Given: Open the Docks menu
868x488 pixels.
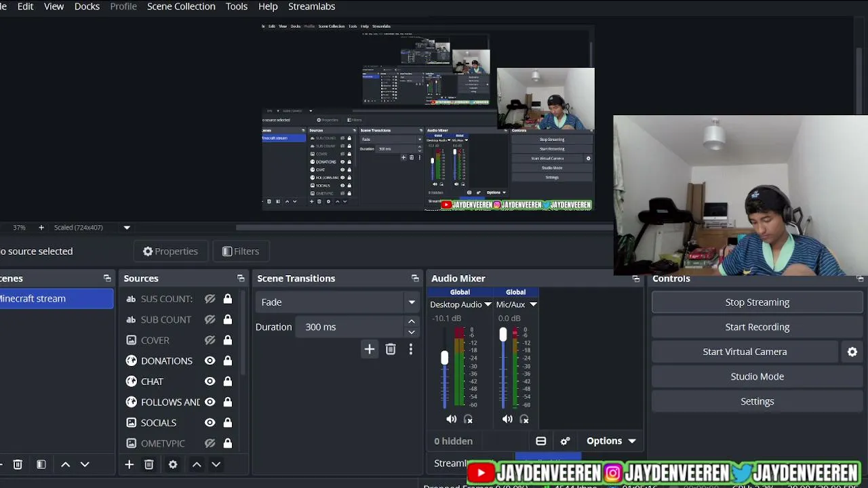Looking at the screenshot, I should (x=87, y=6).
